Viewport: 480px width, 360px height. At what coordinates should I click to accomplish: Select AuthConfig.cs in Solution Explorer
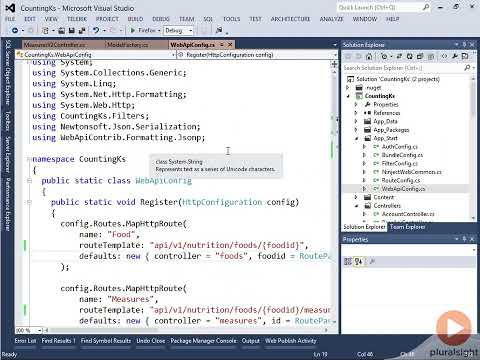click(x=399, y=147)
